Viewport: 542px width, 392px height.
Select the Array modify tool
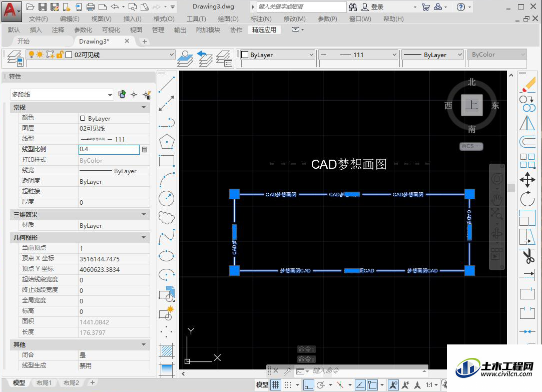pyautogui.click(x=527, y=161)
